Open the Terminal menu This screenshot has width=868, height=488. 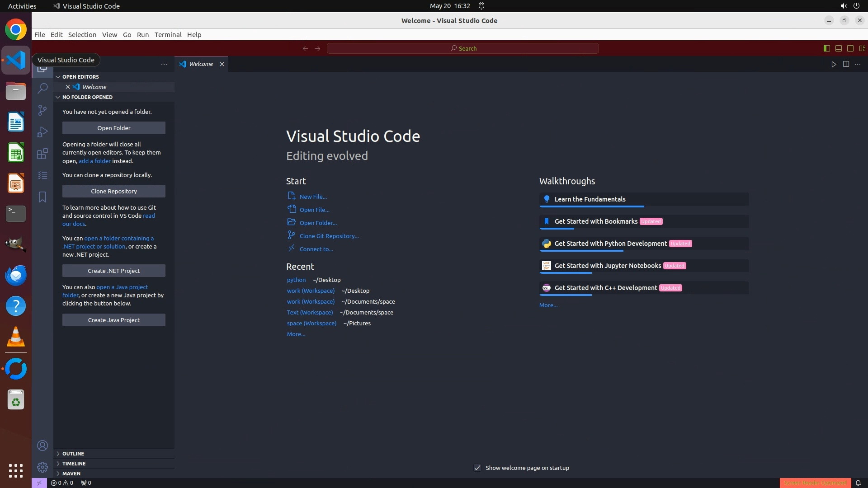(x=168, y=35)
